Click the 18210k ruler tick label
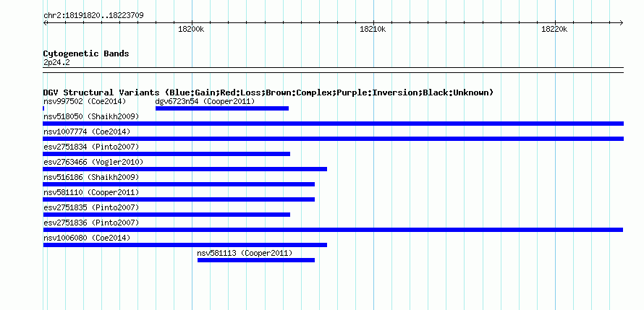The image size is (644, 310). pyautogui.click(x=373, y=29)
